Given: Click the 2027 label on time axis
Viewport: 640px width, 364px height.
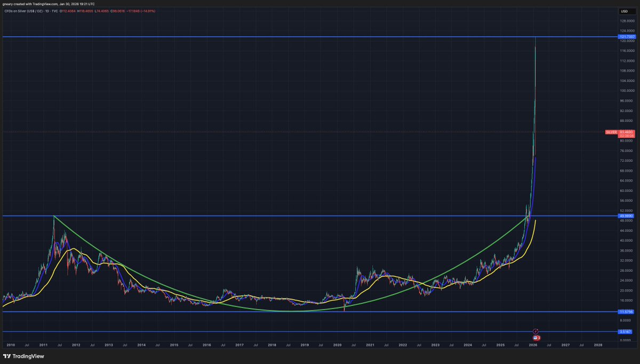Looking at the screenshot, I should pyautogui.click(x=565, y=345).
